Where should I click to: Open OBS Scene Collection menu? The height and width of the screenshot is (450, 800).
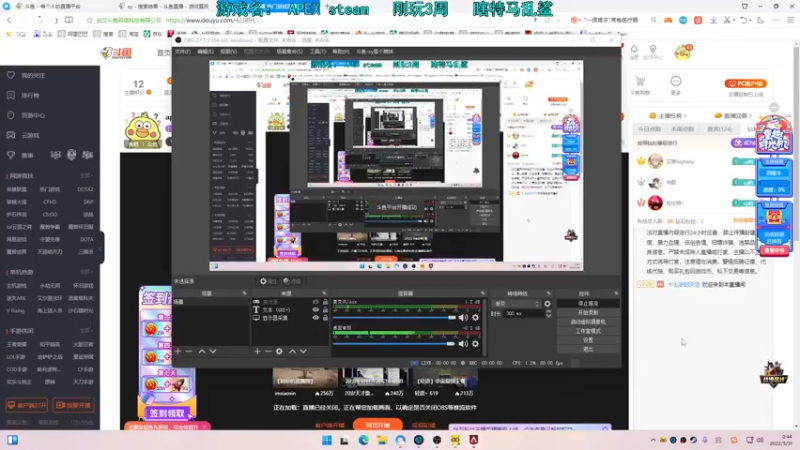[x=289, y=52]
